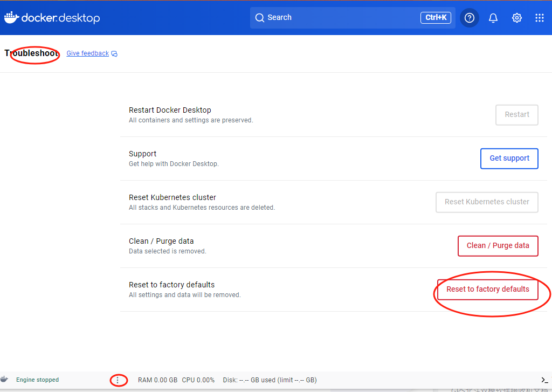Open the apps grid icon
Viewport: 552px width, 392px height.
tap(539, 18)
